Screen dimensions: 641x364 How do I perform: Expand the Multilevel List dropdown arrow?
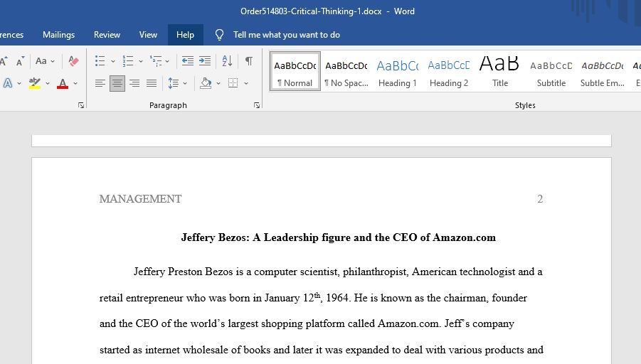[x=167, y=61]
